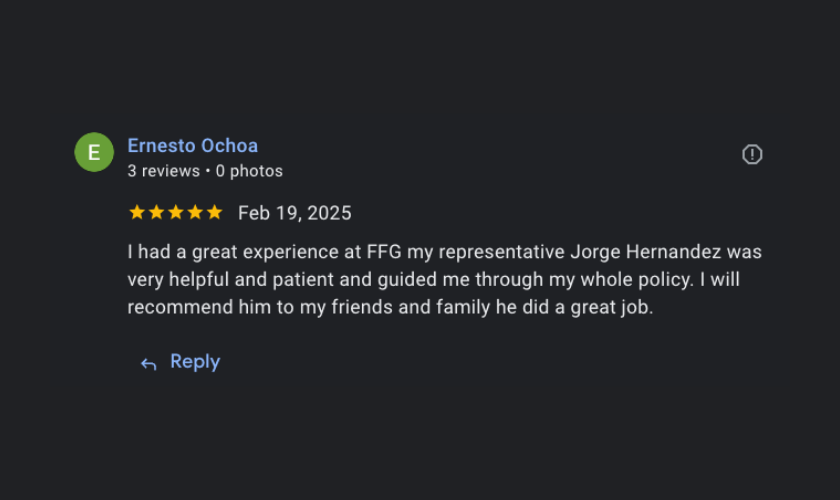Click the fifth gold star
This screenshot has width=840, height=500.
pos(214,212)
